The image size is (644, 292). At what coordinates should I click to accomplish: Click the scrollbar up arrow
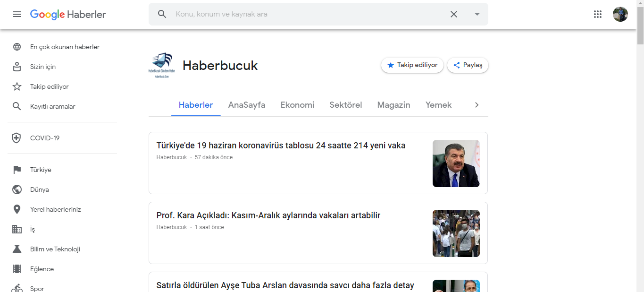640,4
